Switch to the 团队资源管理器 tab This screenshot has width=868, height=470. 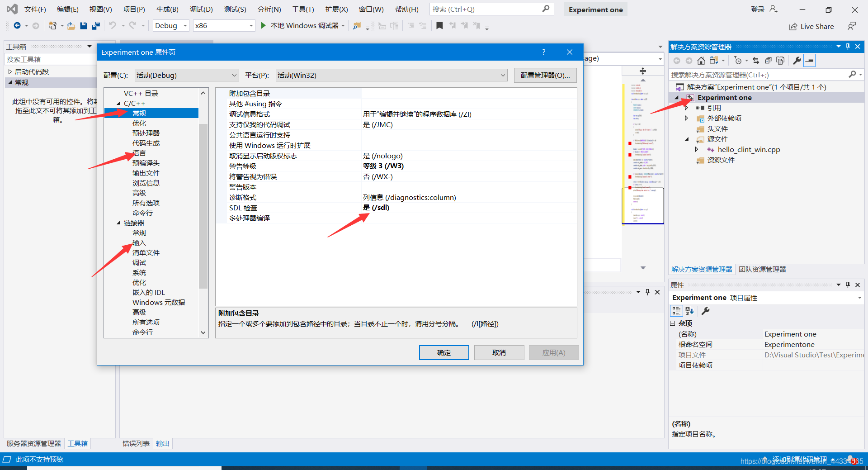762,269
